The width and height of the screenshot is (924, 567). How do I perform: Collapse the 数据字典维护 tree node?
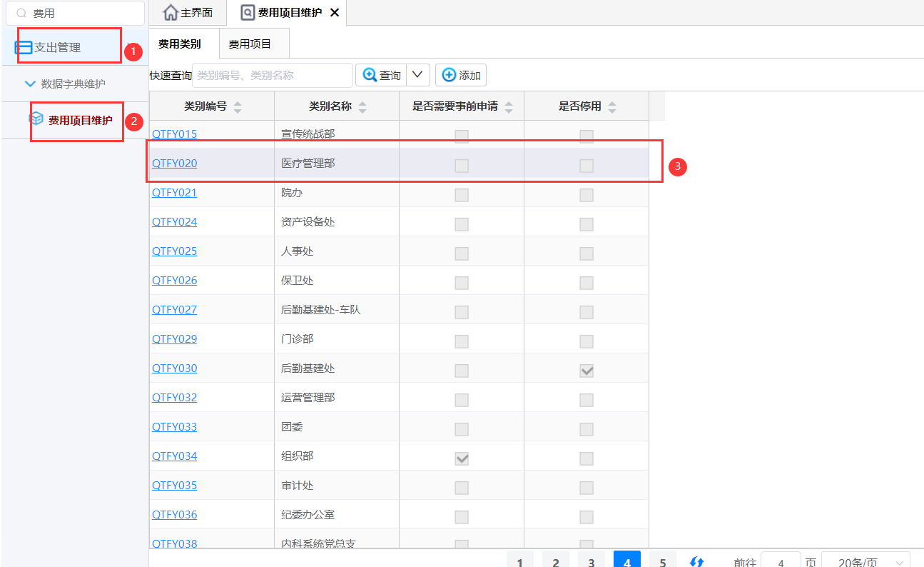click(30, 84)
